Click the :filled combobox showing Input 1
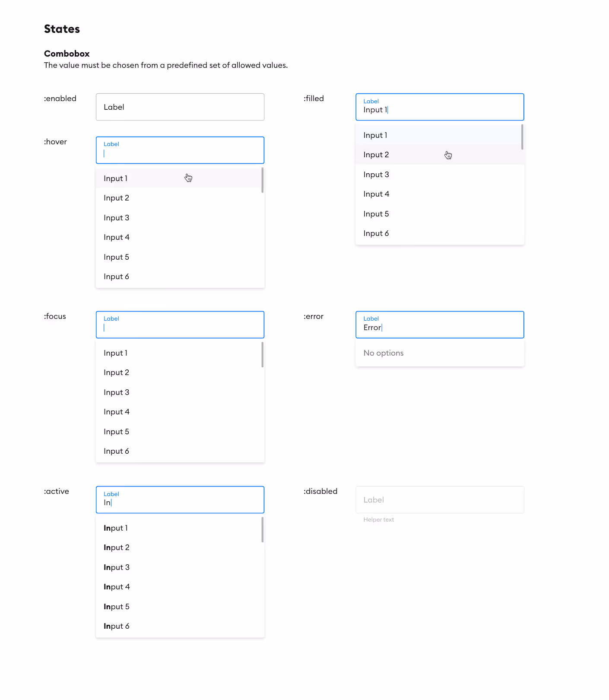 439,107
